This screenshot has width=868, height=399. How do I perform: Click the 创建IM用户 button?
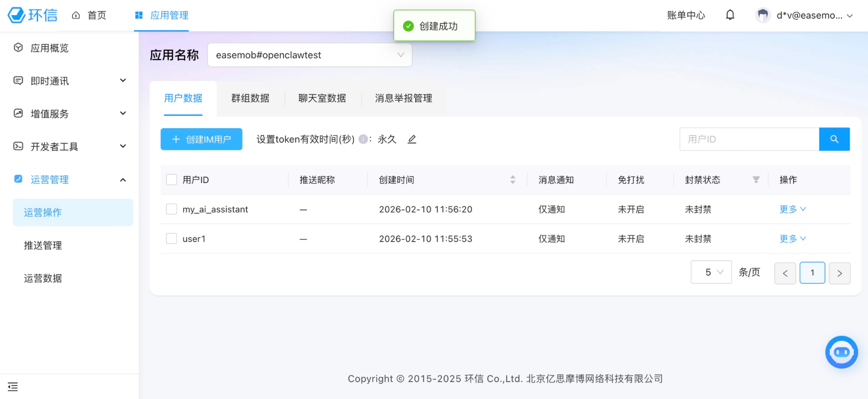coord(201,139)
